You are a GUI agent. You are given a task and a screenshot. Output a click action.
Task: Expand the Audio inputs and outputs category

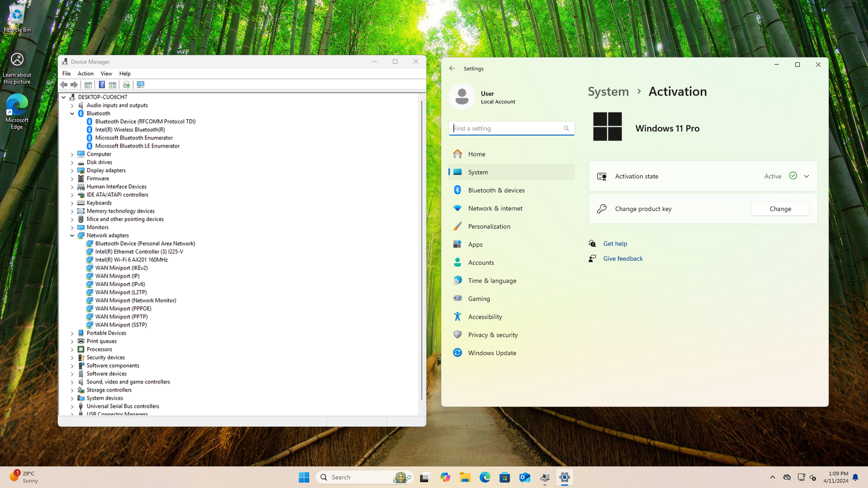point(72,105)
